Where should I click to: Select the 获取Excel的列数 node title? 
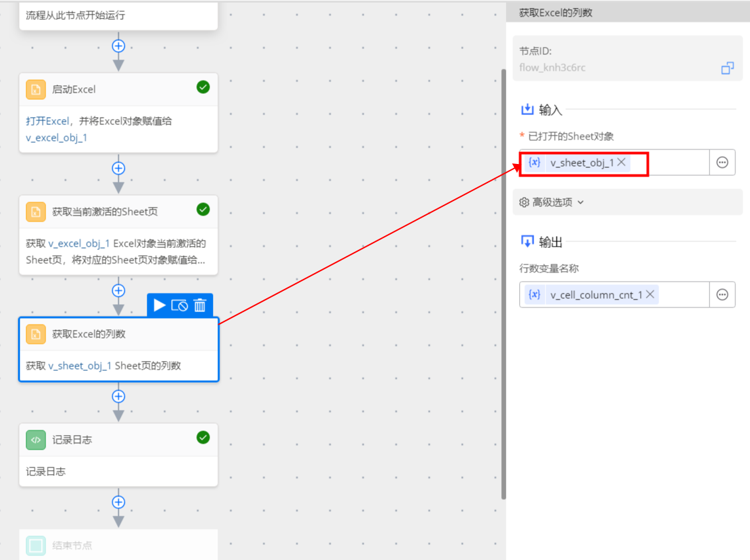point(89,335)
